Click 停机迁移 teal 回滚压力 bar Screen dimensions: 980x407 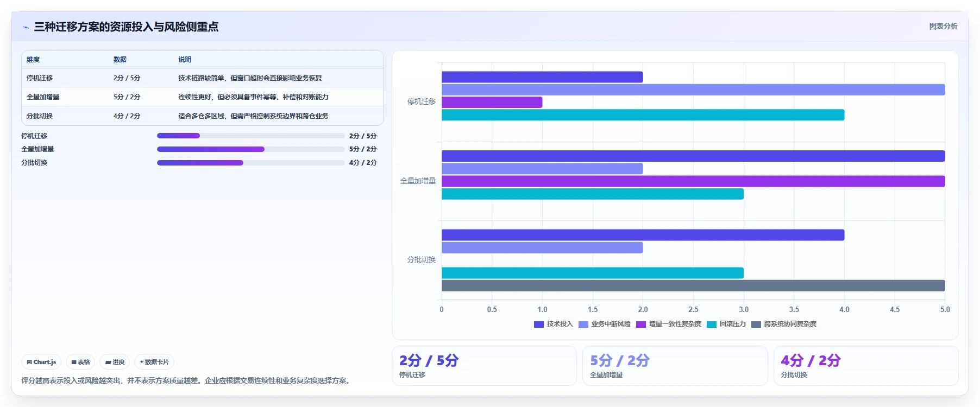pyautogui.click(x=643, y=115)
